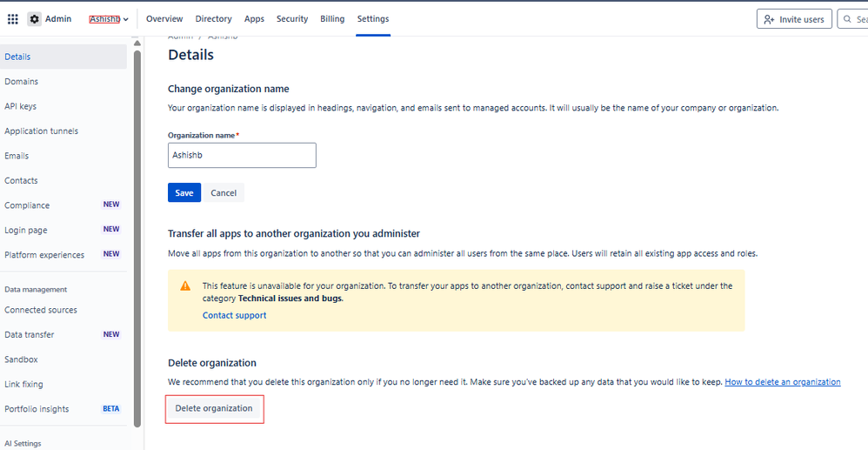Open How to delete an organization link
Image resolution: width=868 pixels, height=450 pixels.
783,382
